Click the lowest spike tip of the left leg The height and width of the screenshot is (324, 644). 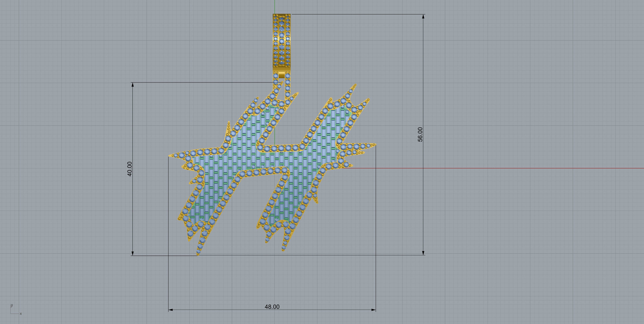click(198, 254)
